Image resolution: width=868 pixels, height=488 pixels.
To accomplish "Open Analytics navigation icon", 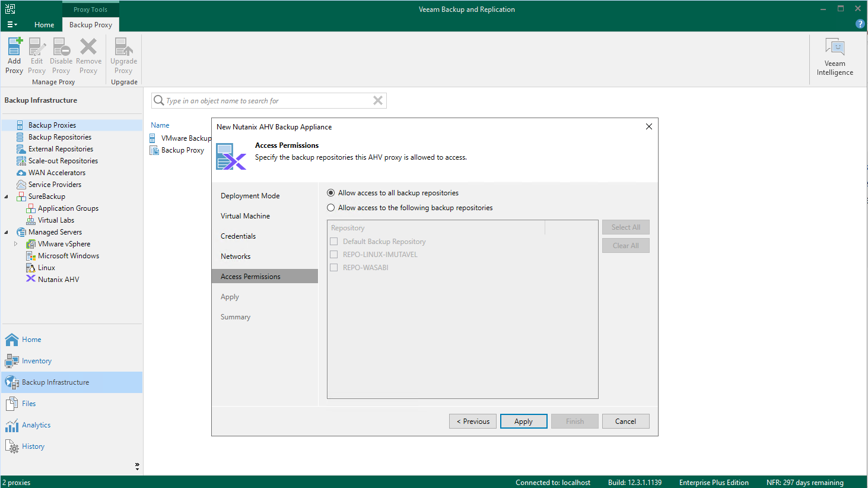I will point(12,425).
